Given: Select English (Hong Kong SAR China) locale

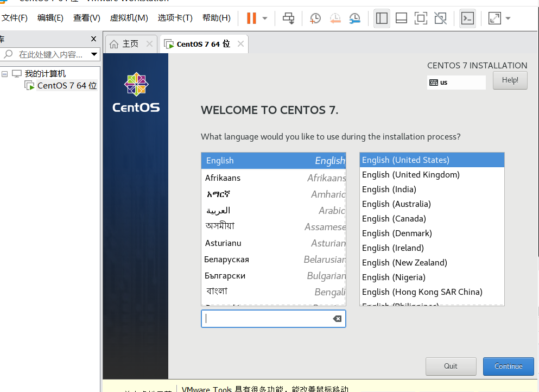Looking at the screenshot, I should [432, 292].
